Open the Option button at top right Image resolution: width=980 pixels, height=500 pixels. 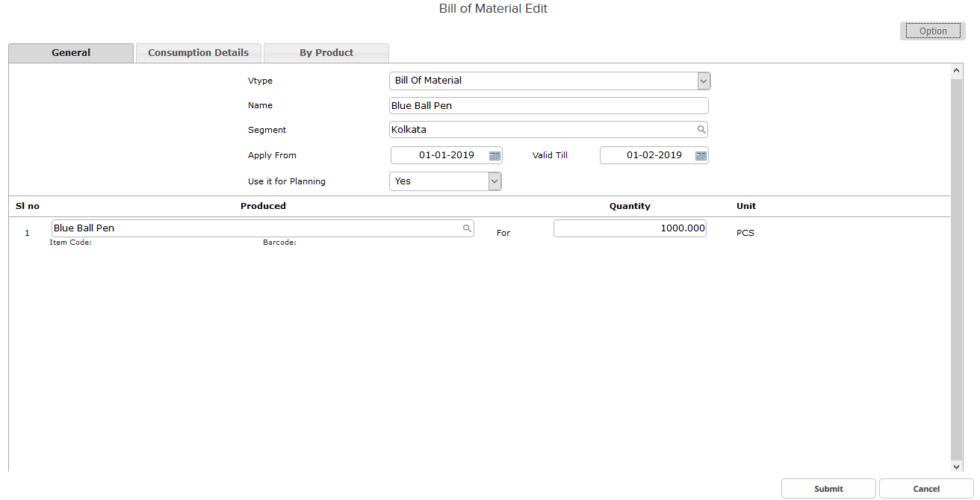click(932, 31)
